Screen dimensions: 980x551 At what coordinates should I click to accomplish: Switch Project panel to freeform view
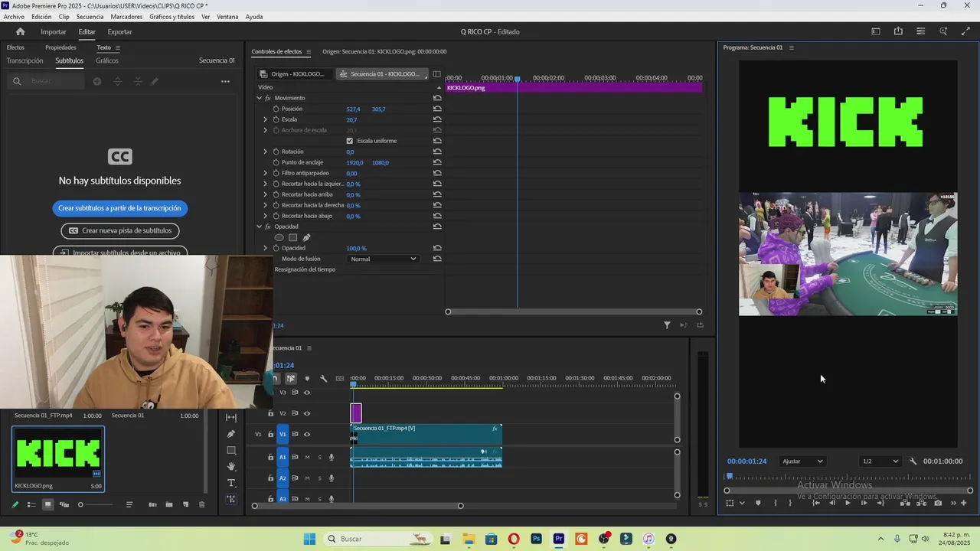pyautogui.click(x=64, y=504)
